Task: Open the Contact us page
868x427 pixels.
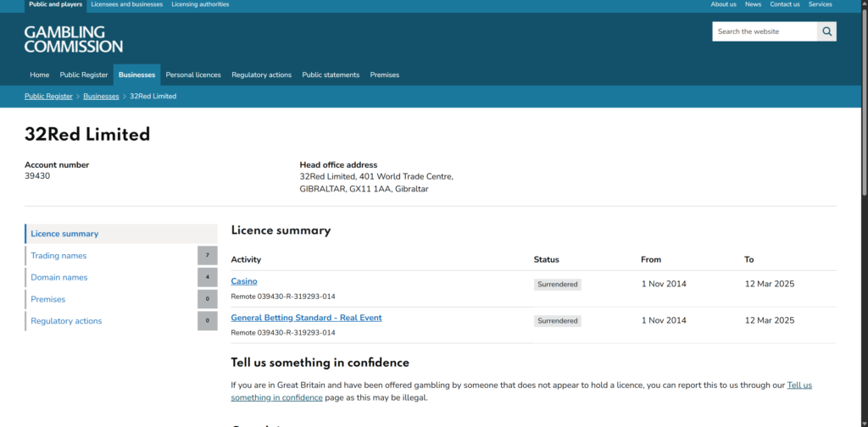Action: [784, 4]
